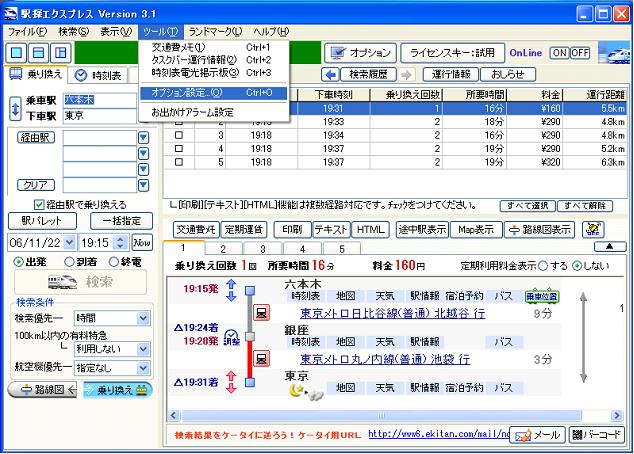Image resolution: width=634 pixels, height=454 pixels.
Task: Swap departure and arrival stations arrow
Action: [15, 109]
